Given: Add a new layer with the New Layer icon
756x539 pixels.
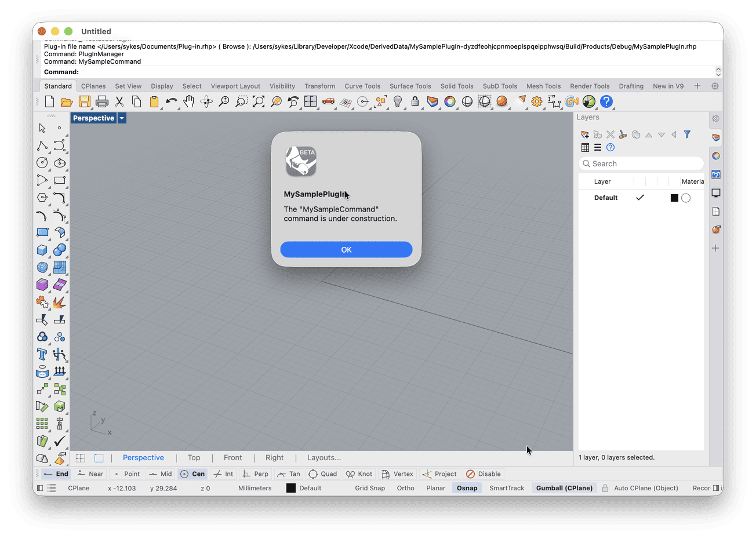Looking at the screenshot, I should point(585,134).
